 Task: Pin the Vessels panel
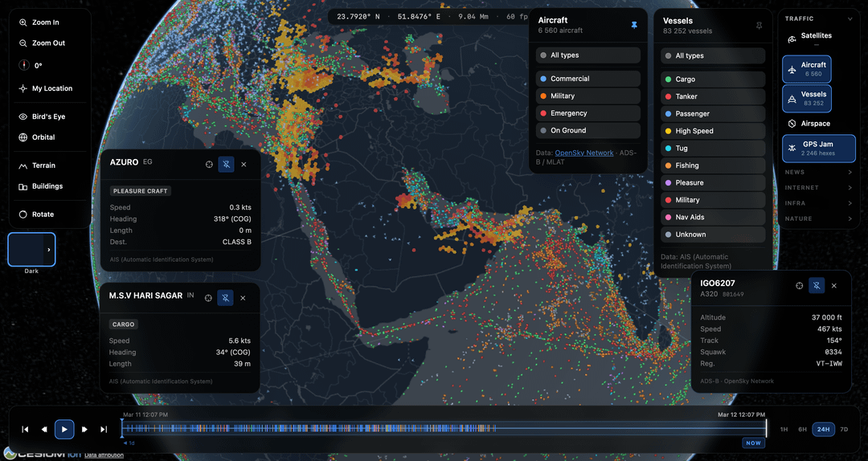click(759, 25)
